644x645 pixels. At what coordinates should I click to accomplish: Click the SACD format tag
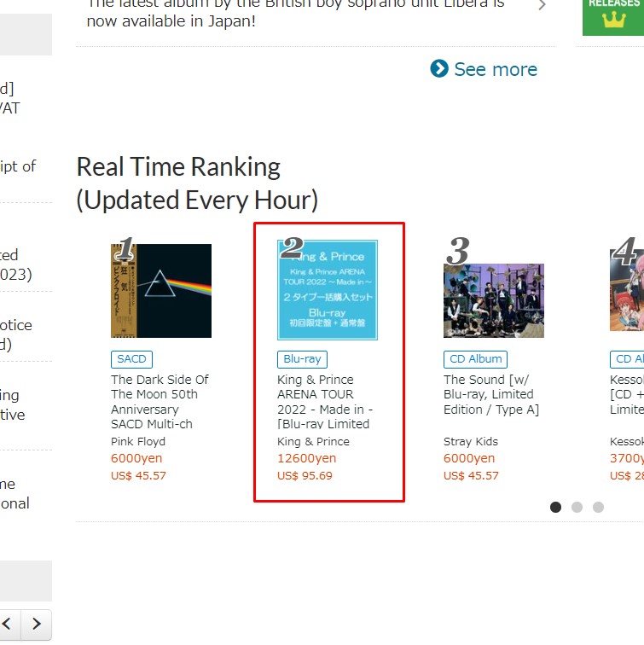click(131, 359)
